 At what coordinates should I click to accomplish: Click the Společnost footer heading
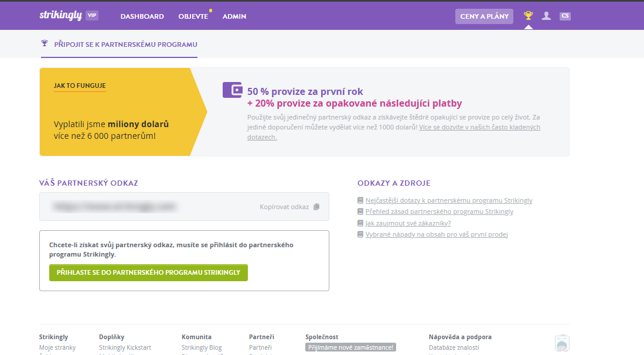(322, 337)
